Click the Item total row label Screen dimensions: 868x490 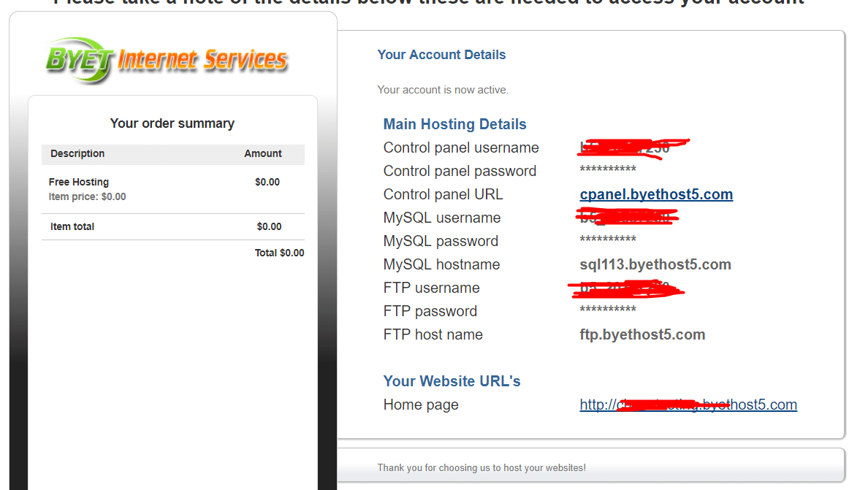coord(72,226)
